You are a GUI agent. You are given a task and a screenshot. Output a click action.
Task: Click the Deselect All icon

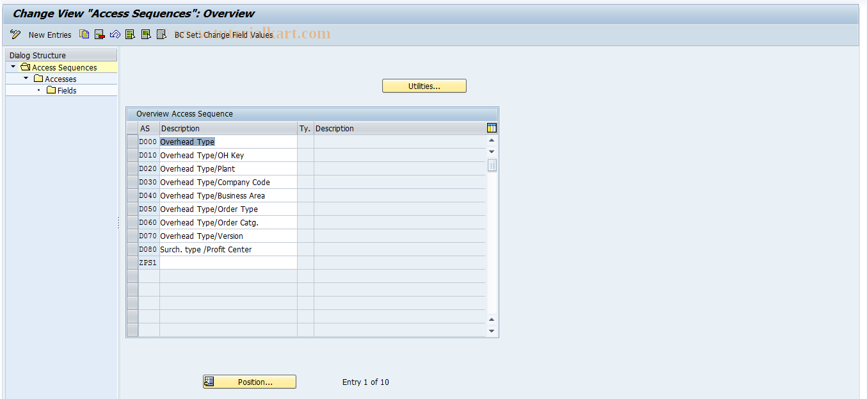point(161,35)
